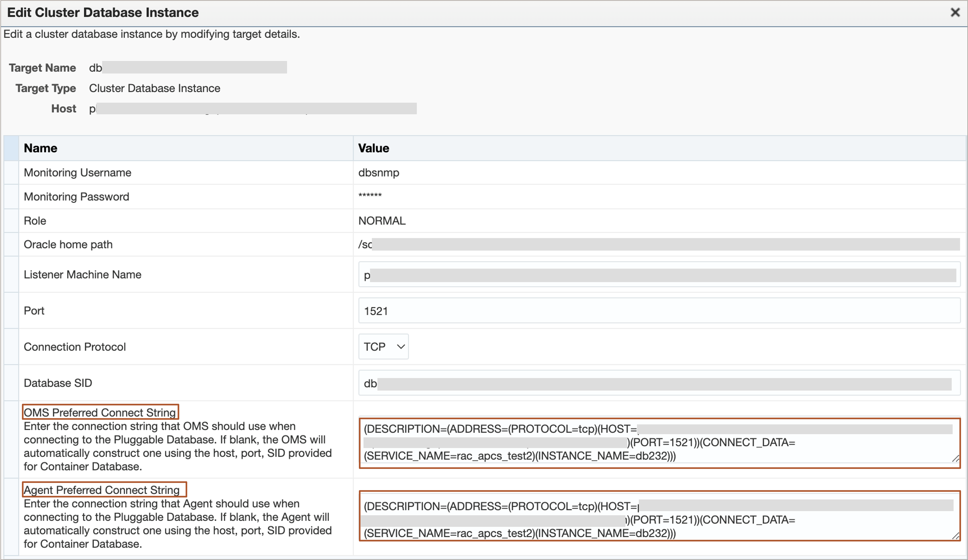This screenshot has width=968, height=560.
Task: Click the row selector beside Port
Action: (11, 311)
